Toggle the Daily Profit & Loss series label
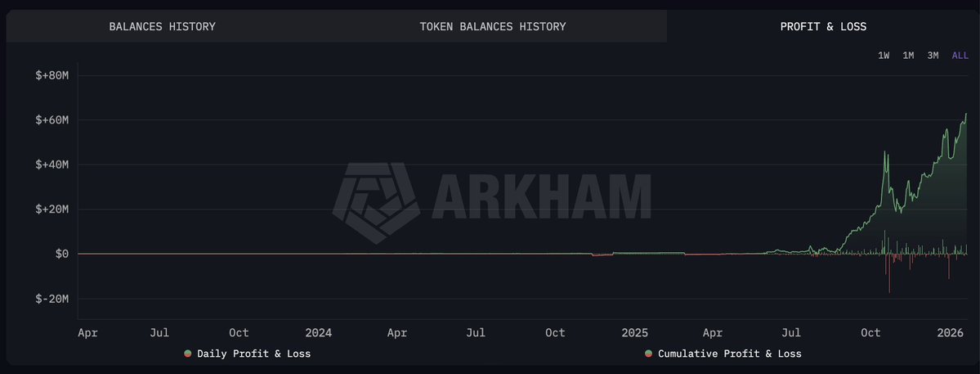The height and width of the screenshot is (374, 980). [253, 354]
